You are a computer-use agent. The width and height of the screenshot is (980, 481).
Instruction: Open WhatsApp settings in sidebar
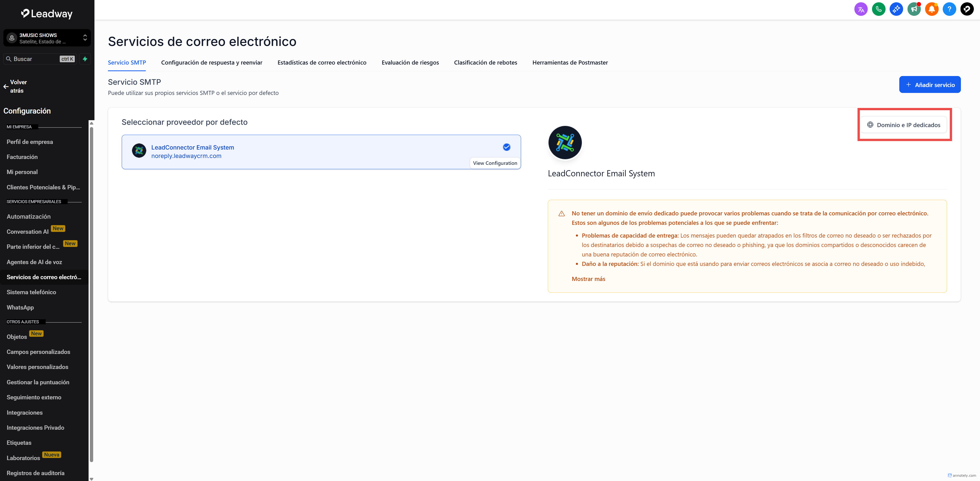click(20, 307)
